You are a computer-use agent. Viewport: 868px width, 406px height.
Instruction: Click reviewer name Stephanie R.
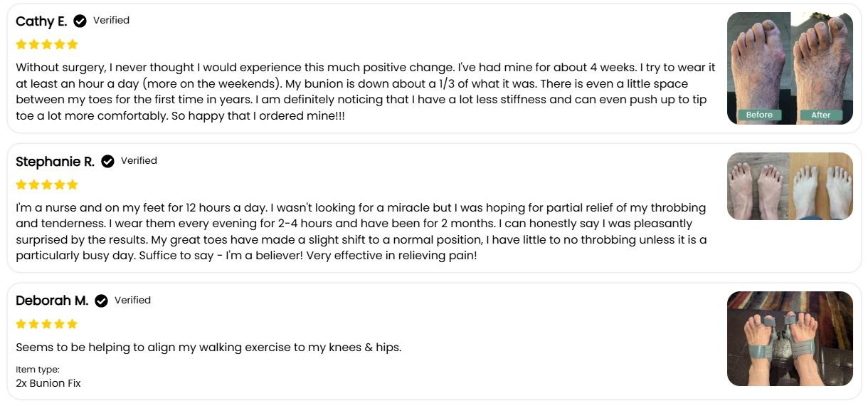55,162
